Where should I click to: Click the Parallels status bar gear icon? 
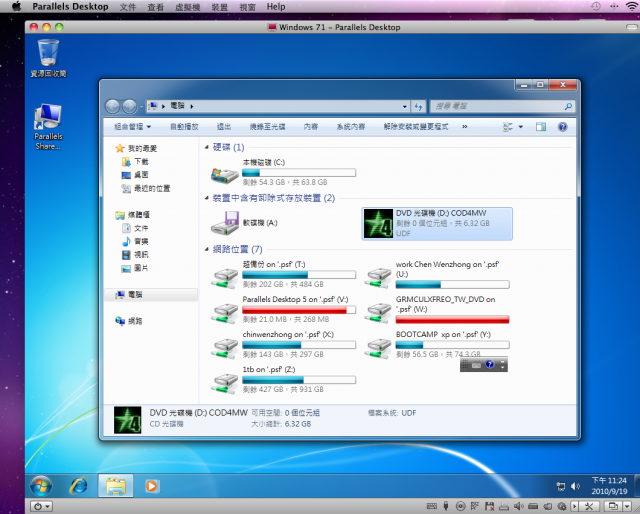tap(562, 506)
